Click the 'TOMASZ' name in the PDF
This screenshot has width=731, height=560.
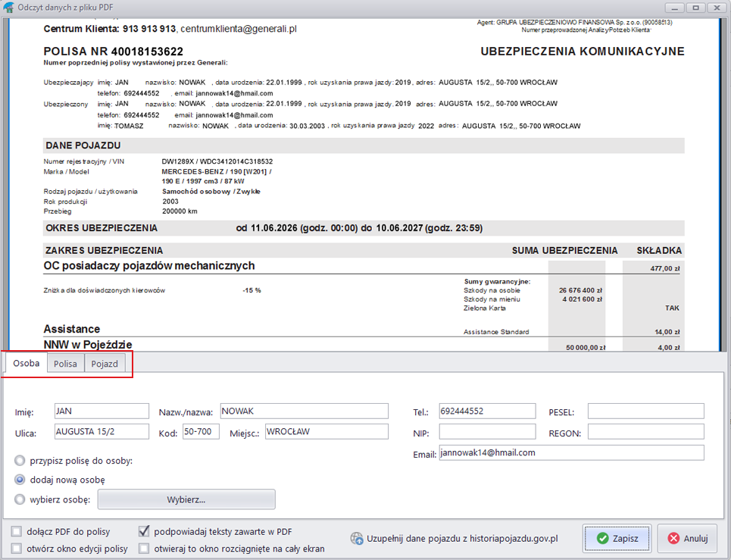pos(129,126)
